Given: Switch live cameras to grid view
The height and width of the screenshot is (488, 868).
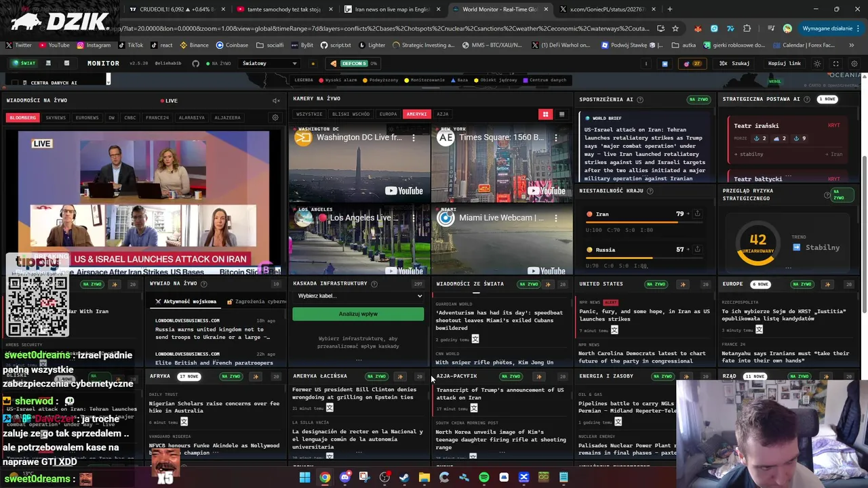Looking at the screenshot, I should [545, 114].
